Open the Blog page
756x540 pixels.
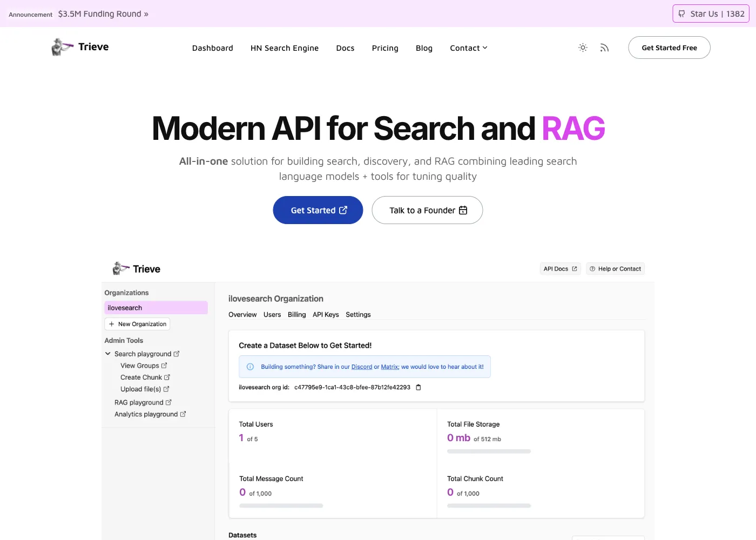[424, 48]
